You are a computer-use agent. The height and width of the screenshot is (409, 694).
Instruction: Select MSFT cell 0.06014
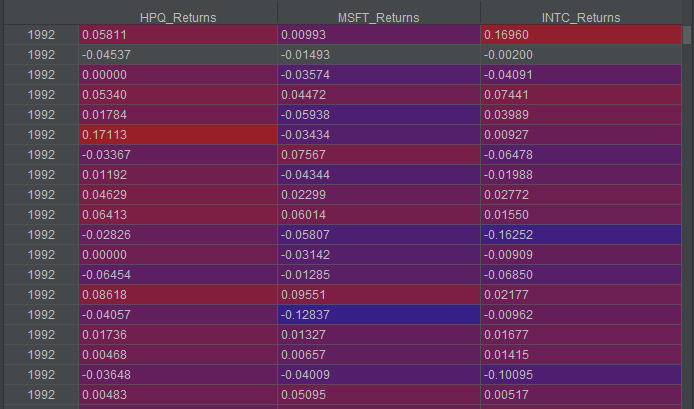click(x=379, y=215)
